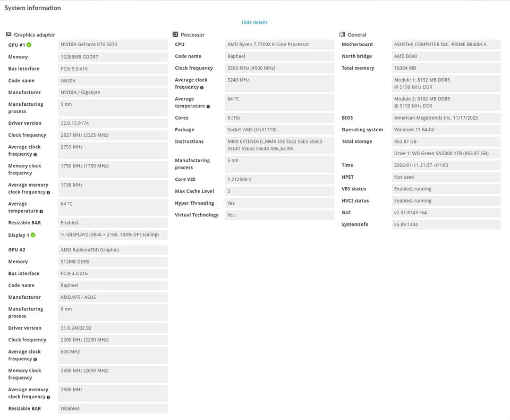Click info icon beside CPU Average clock frequency
Image resolution: width=510 pixels, height=420 pixels.
[x=202, y=88]
